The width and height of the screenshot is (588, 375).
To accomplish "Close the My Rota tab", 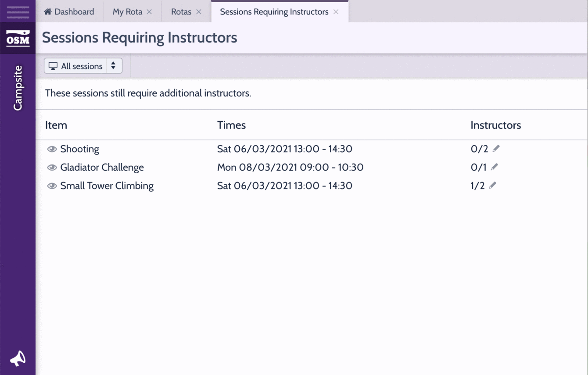I will (x=149, y=12).
